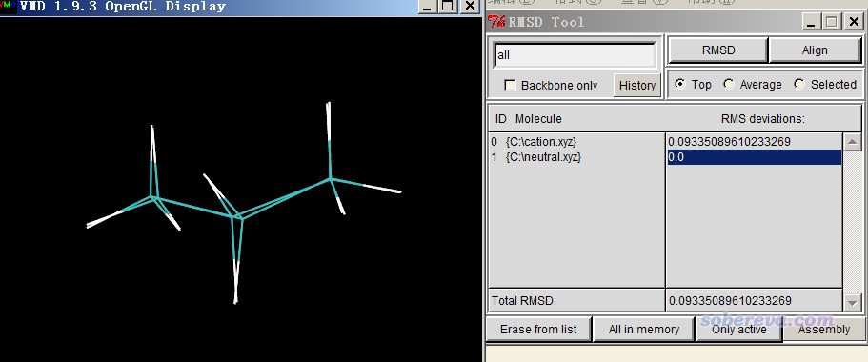Click the list scrollbar up arrow

click(x=853, y=142)
